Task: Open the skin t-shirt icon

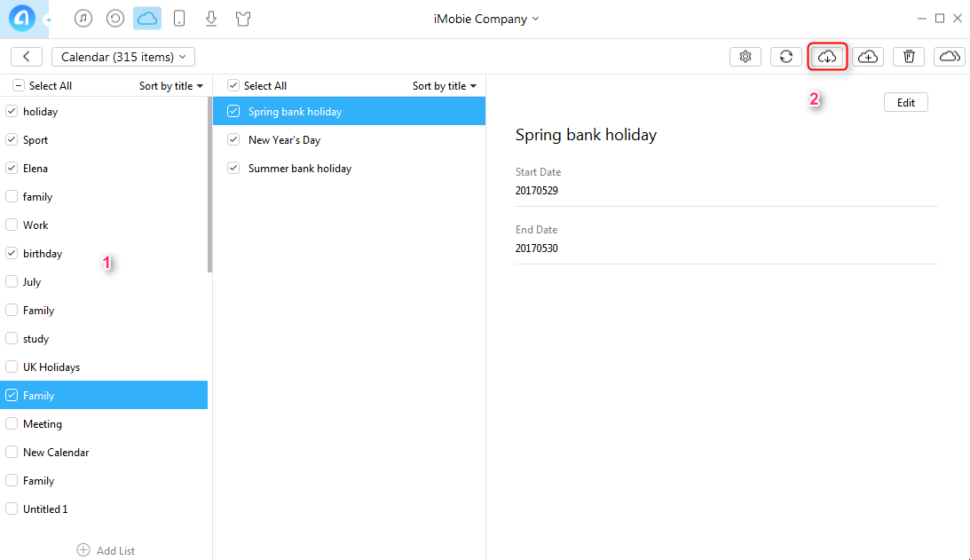Action: [243, 19]
